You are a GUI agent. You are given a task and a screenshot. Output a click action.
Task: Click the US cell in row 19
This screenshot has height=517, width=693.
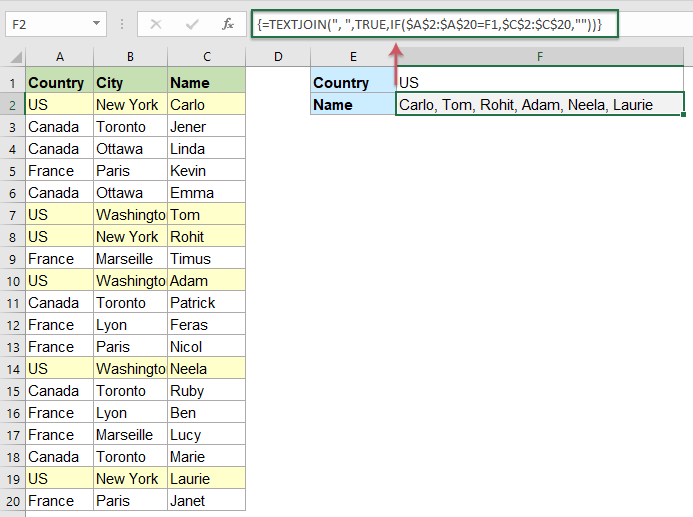tap(60, 479)
